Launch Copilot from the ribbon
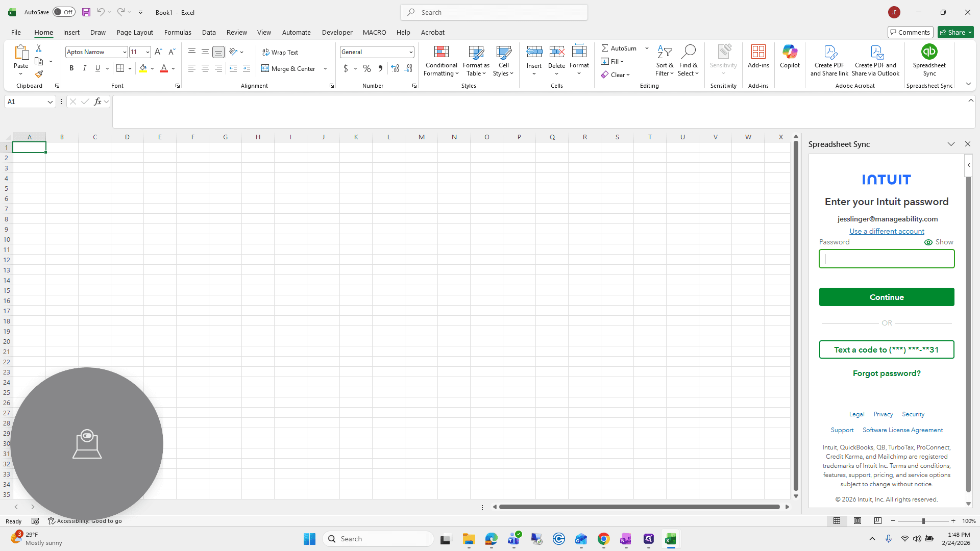 pyautogui.click(x=790, y=56)
